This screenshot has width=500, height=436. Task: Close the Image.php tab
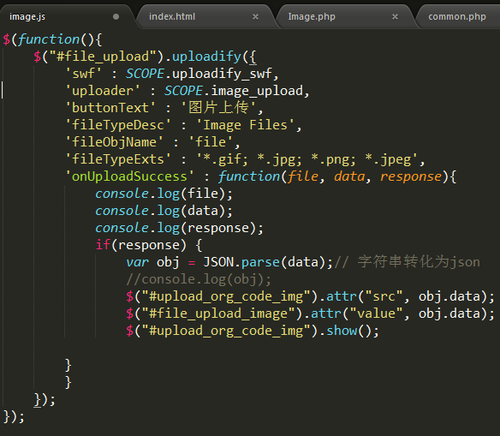tap(395, 17)
